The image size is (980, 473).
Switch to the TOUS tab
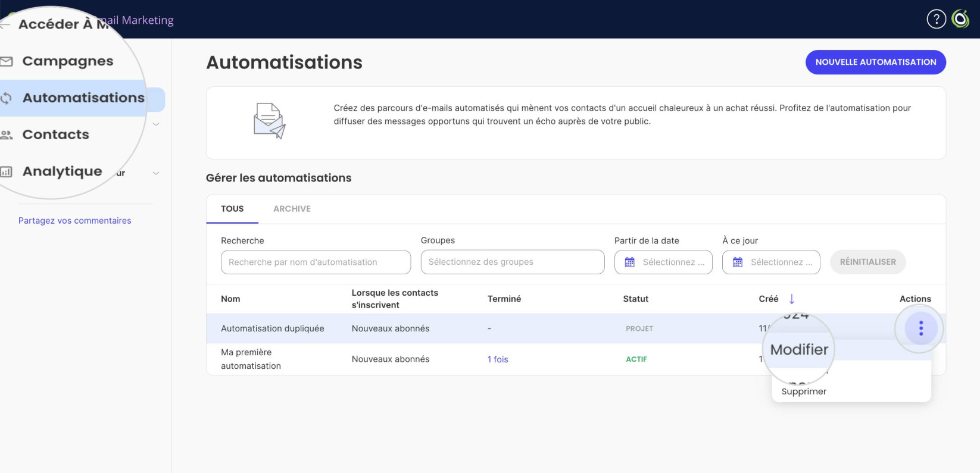[232, 209]
